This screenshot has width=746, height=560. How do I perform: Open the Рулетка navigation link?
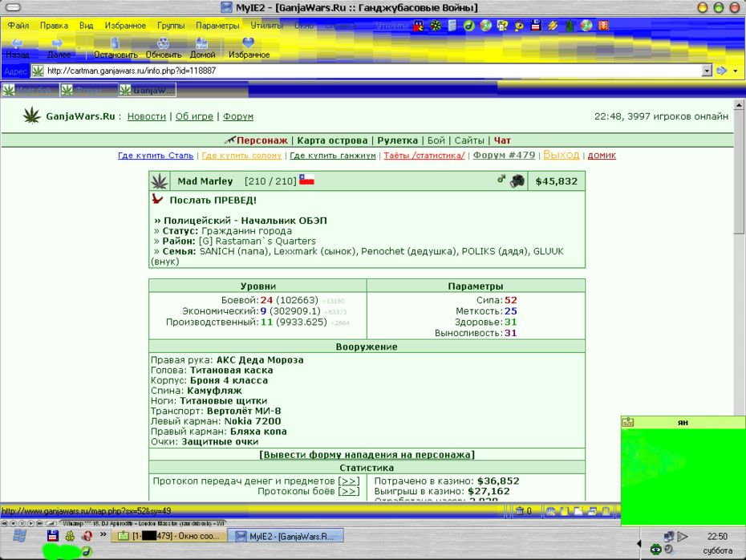point(397,140)
